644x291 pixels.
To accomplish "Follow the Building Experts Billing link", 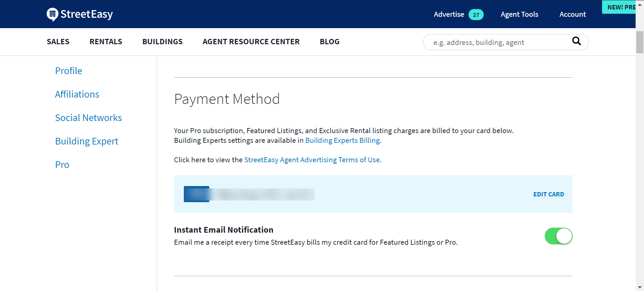I will pyautogui.click(x=342, y=140).
